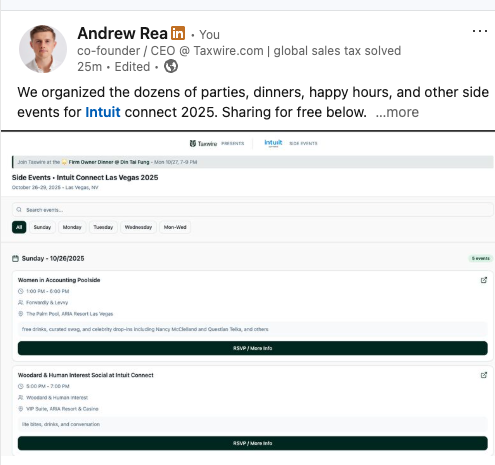Select the Wednesday filter tab
The height and width of the screenshot is (465, 495).
[x=138, y=227]
